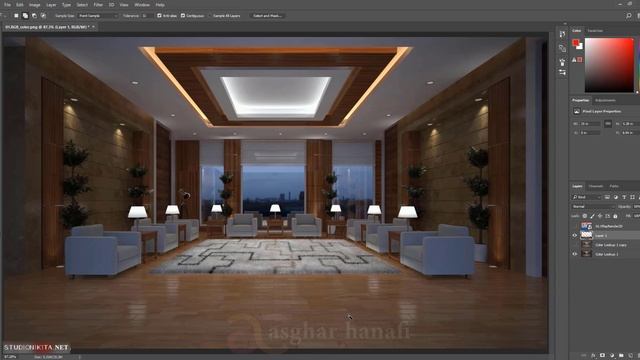Click the Create new group folder icon

(621, 356)
